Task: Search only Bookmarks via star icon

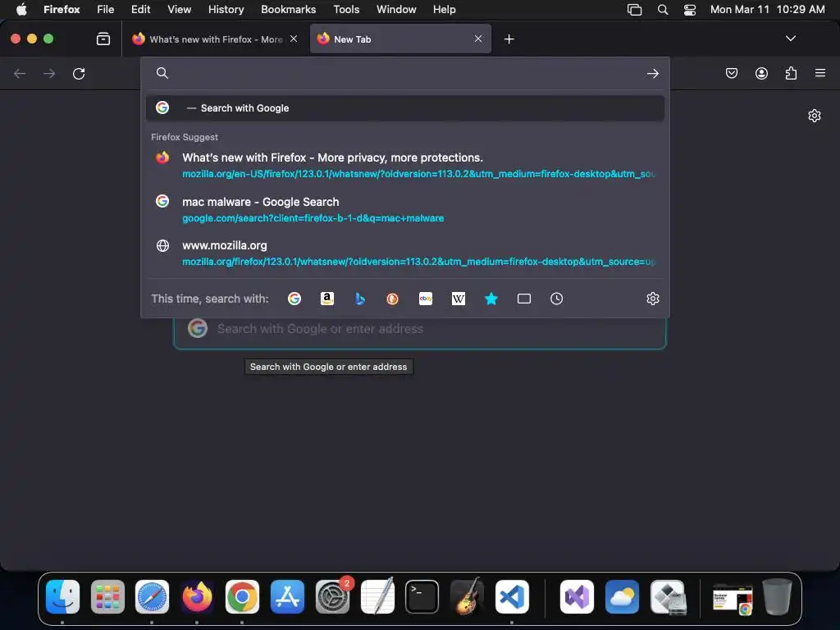Action: click(x=491, y=299)
